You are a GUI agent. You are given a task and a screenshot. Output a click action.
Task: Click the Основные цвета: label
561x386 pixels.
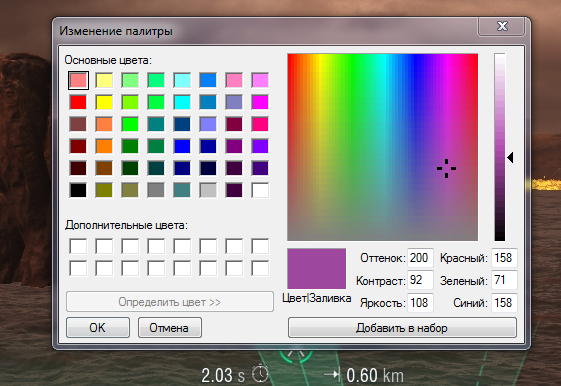108,60
